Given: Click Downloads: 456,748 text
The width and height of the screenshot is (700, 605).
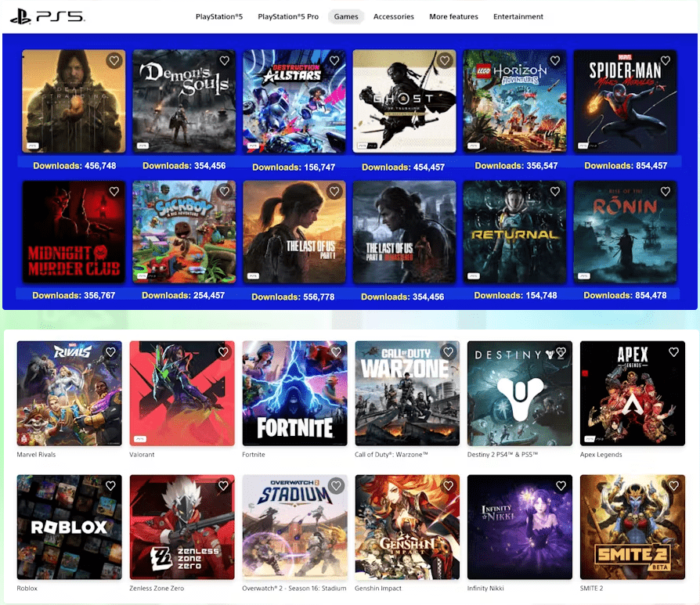Looking at the screenshot, I should point(74,166).
